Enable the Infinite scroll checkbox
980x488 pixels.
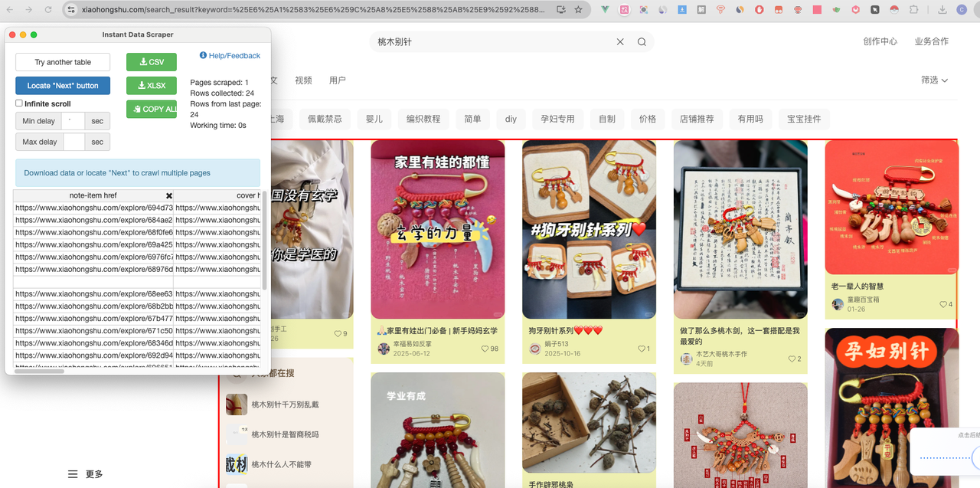click(x=19, y=103)
